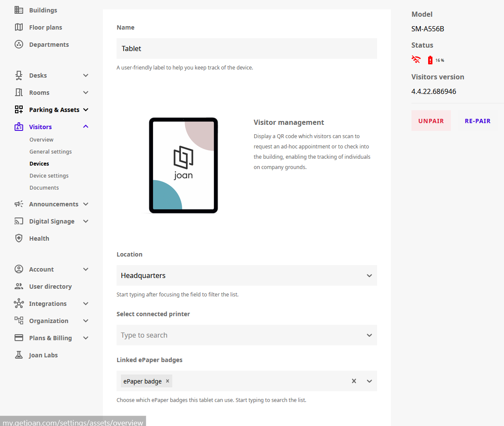Open the Floor plans link
Image resolution: width=504 pixels, height=426 pixels.
tap(45, 27)
